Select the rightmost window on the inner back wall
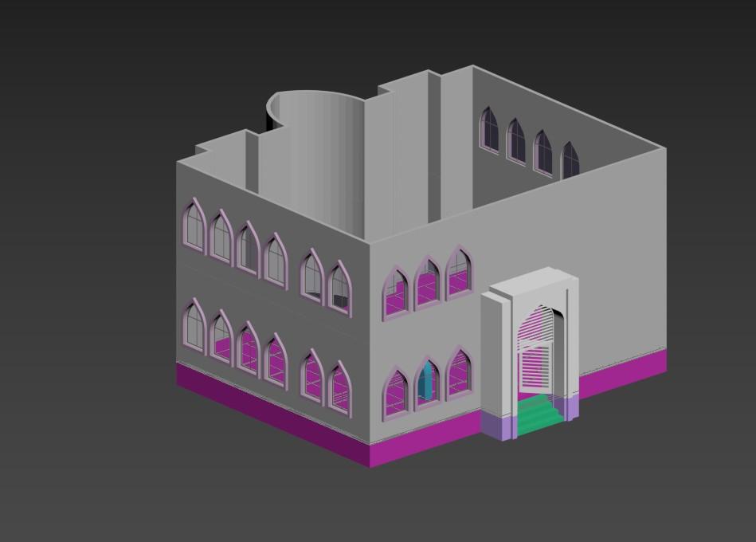This screenshot has height=542, width=756. [570, 161]
